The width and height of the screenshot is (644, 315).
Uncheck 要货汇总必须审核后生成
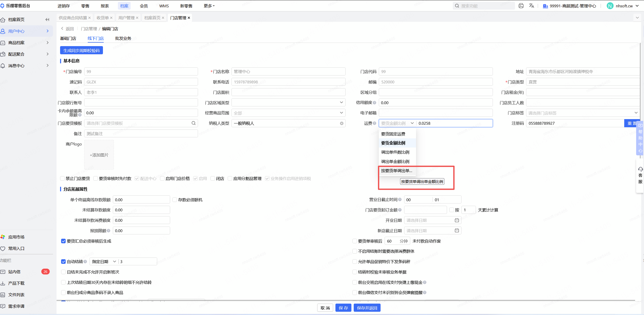(x=63, y=241)
